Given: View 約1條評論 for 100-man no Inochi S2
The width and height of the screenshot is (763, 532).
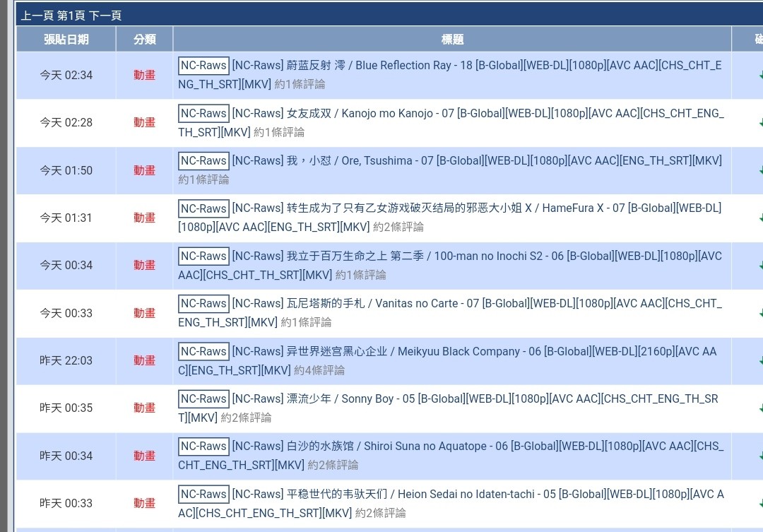Looking at the screenshot, I should 360,275.
